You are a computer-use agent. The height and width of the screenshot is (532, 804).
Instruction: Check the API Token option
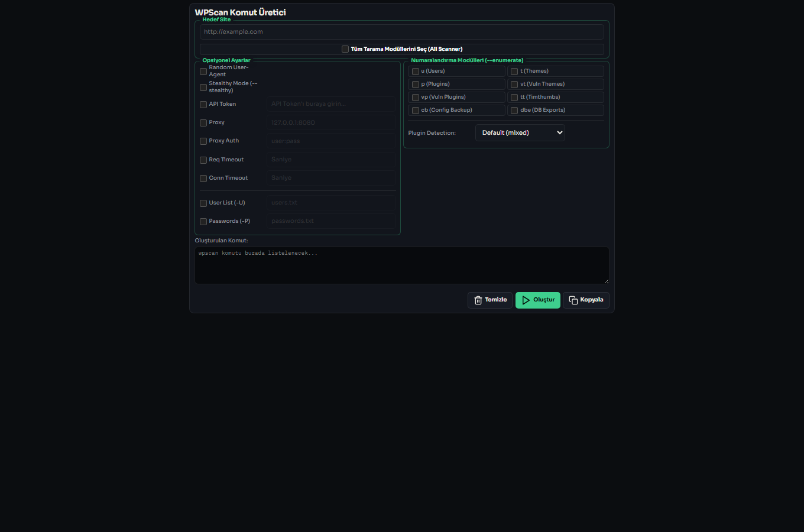[203, 105]
